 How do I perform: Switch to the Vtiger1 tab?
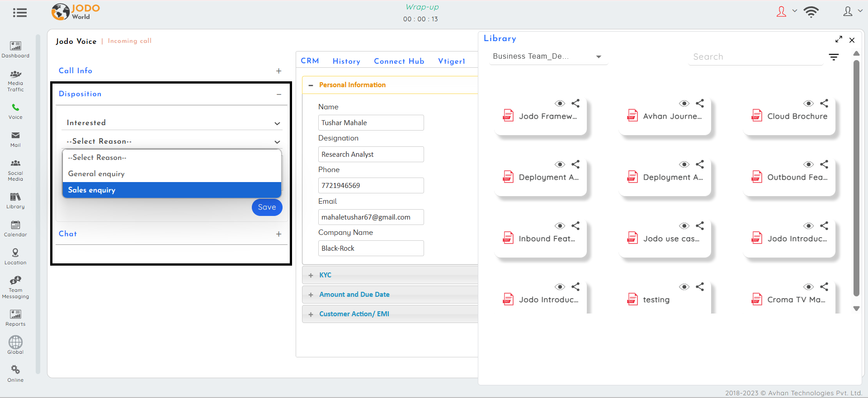click(451, 61)
